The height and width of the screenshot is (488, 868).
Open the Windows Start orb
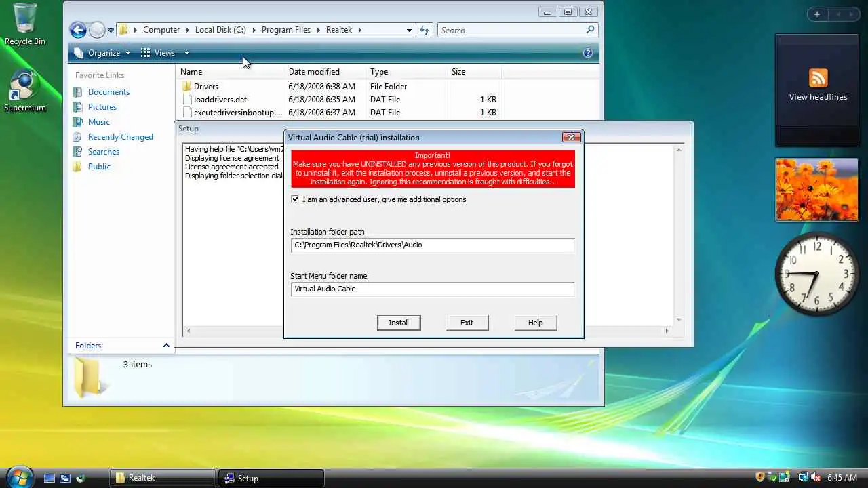click(x=18, y=476)
